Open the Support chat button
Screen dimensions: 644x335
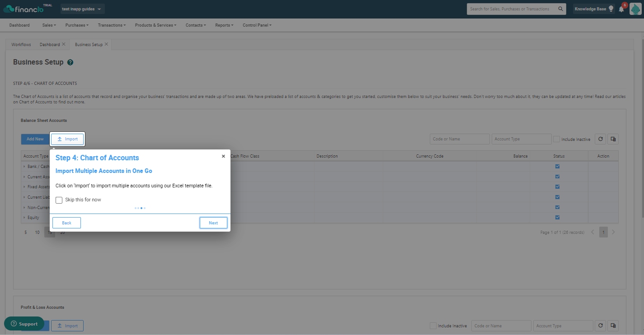24,324
